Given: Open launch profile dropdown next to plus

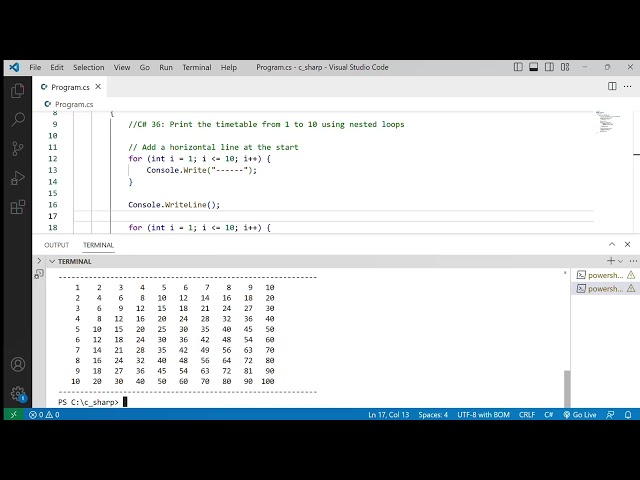Looking at the screenshot, I should 620,261.
